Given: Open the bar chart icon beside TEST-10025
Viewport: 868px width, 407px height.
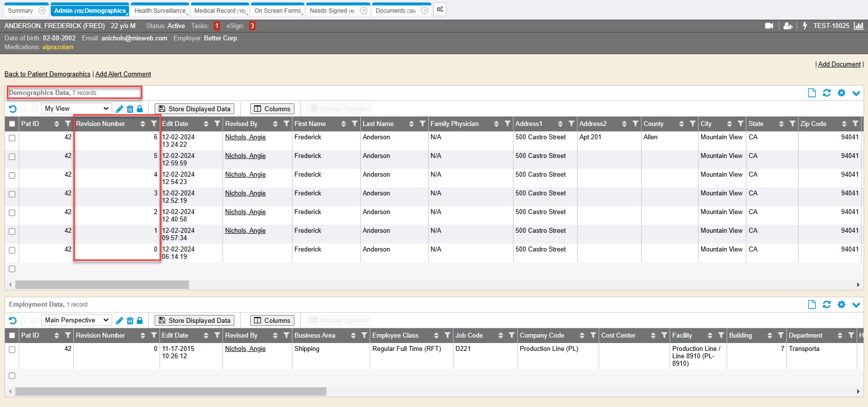Looking at the screenshot, I should 859,26.
